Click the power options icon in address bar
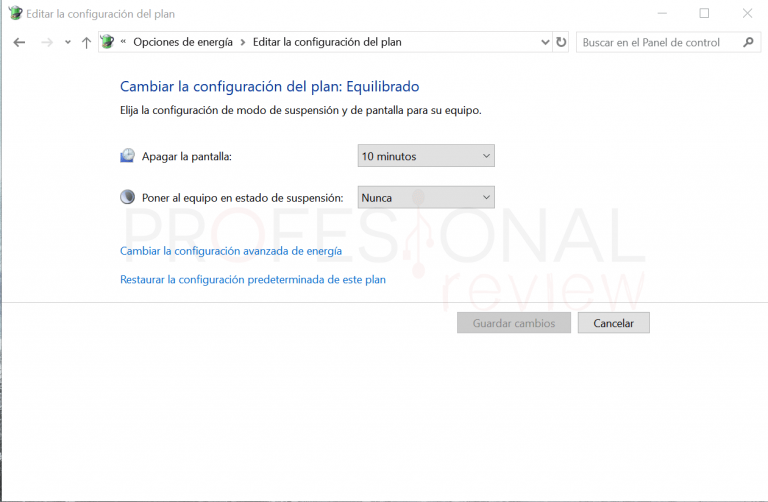This screenshot has width=768, height=502. [107, 42]
